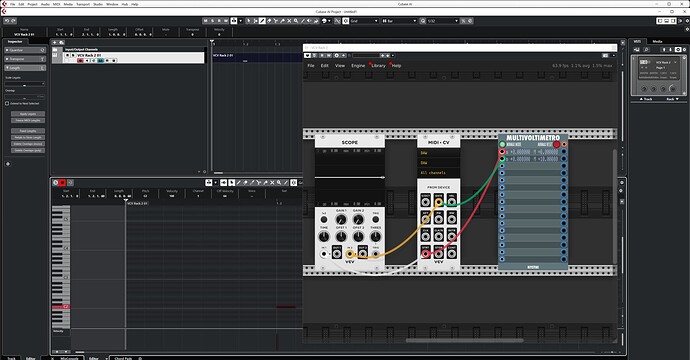Click the Delete Overlaps (poly) button
Screen dimensions: 690x360
(28, 151)
